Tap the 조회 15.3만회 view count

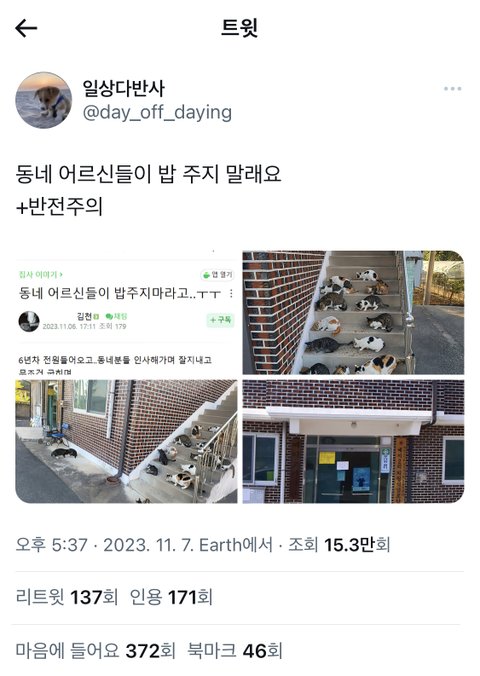pyautogui.click(x=339, y=545)
